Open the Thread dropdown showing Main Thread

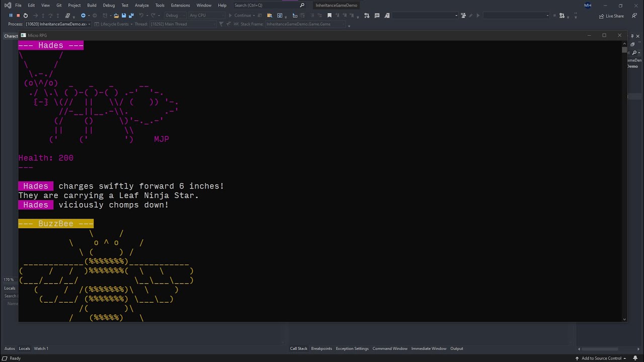click(x=183, y=24)
